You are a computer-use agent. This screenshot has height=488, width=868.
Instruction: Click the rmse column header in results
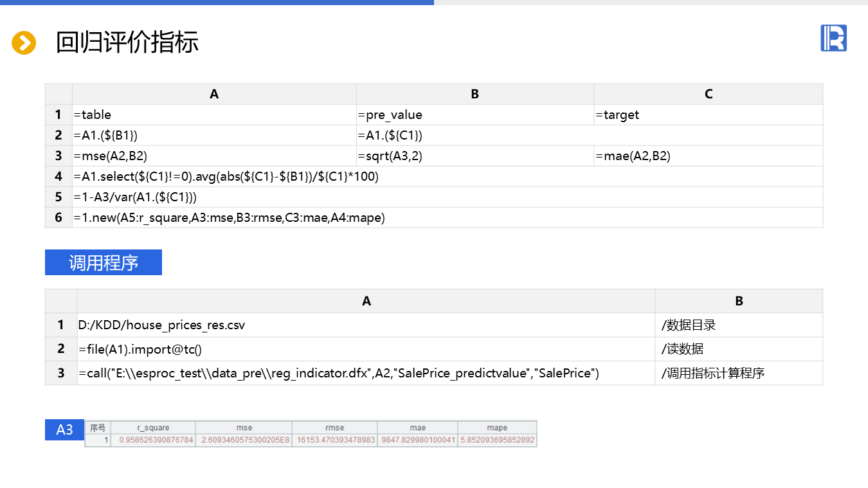point(334,428)
